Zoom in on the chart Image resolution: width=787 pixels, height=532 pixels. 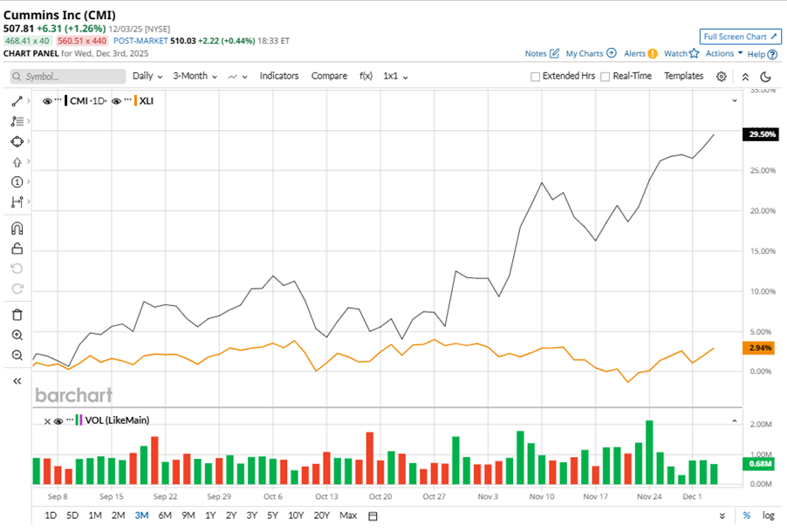coord(17,335)
